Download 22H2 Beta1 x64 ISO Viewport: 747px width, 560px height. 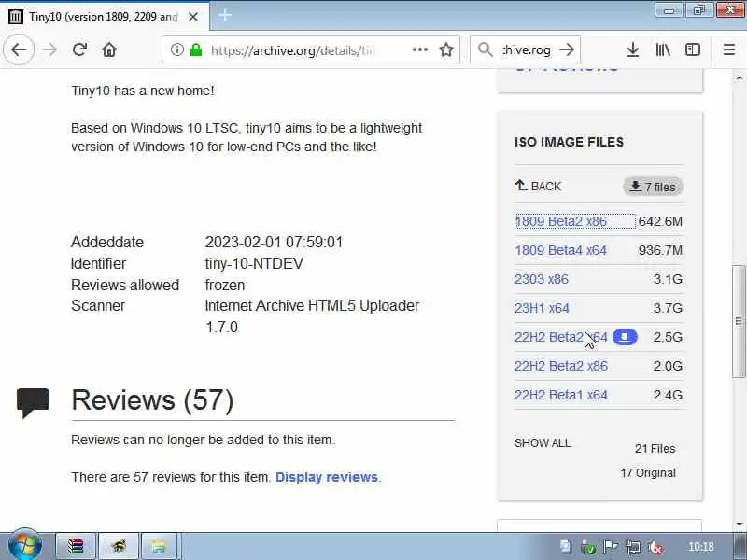561,395
